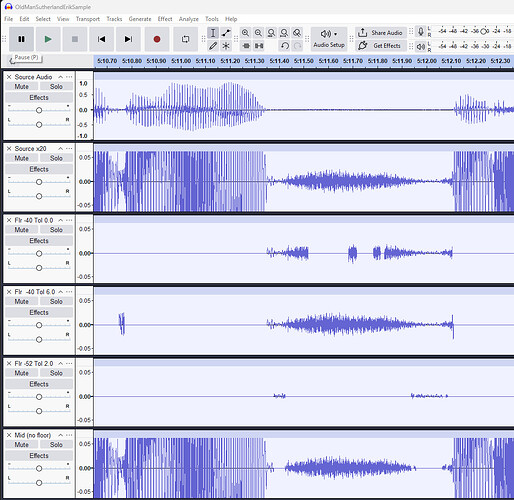Click the Share Audio button
The width and height of the screenshot is (514, 500).
tap(381, 33)
